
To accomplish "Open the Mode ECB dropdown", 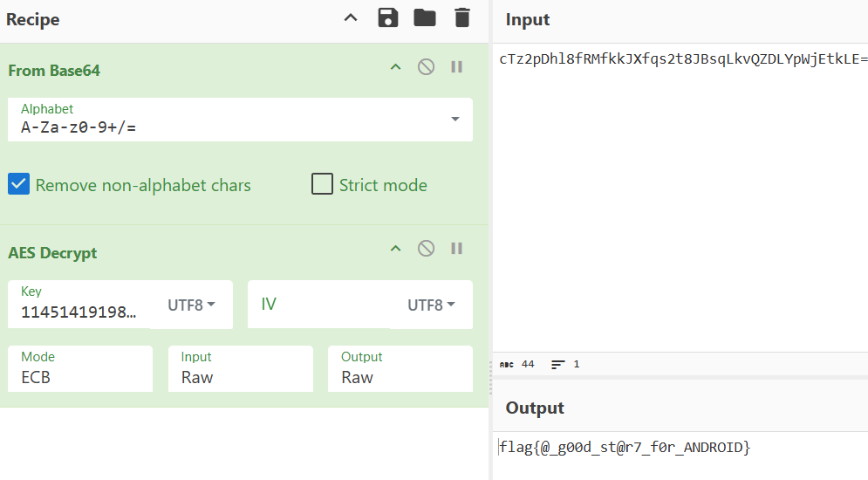I will [x=80, y=368].
